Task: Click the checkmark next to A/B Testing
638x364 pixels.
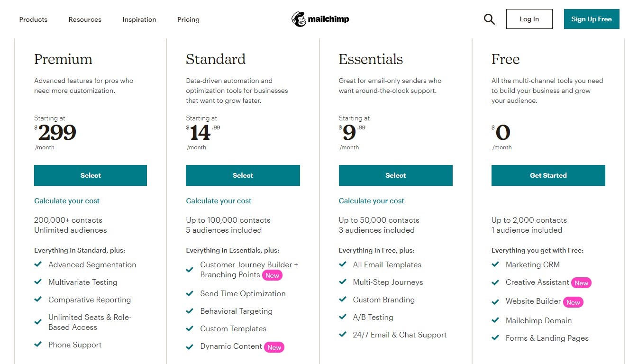Action: [343, 317]
